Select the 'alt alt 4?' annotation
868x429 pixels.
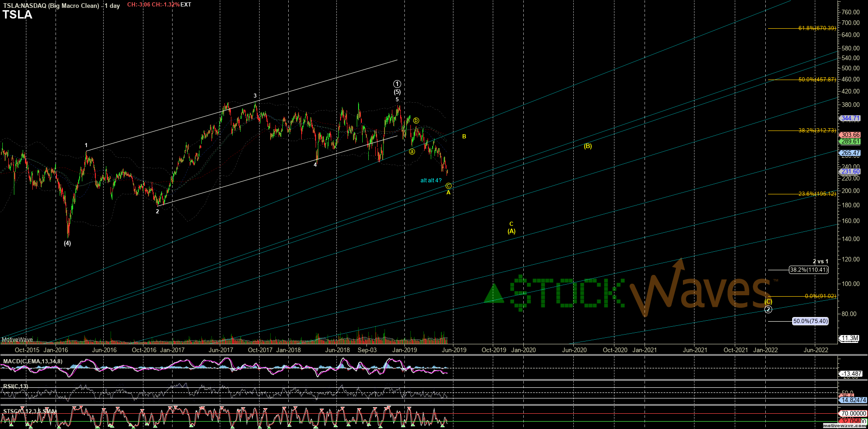[x=431, y=180]
